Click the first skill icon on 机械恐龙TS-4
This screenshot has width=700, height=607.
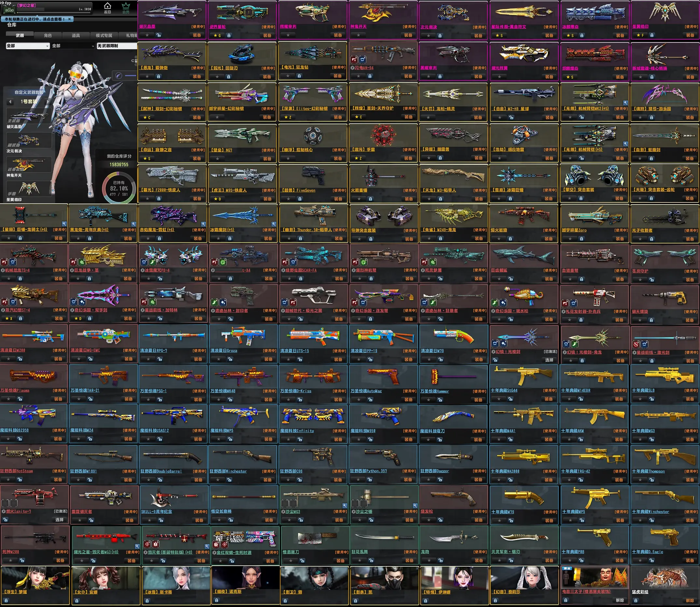click(5, 262)
